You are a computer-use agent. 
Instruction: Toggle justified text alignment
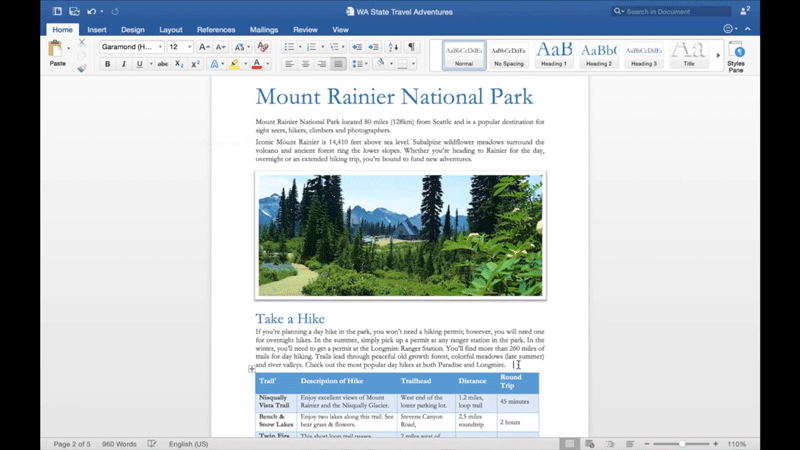339,64
